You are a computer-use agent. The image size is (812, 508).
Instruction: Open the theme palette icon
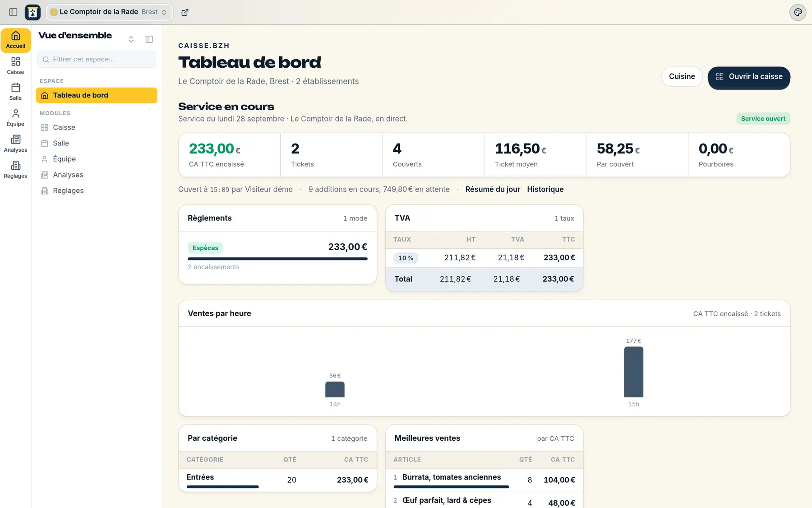click(x=798, y=12)
